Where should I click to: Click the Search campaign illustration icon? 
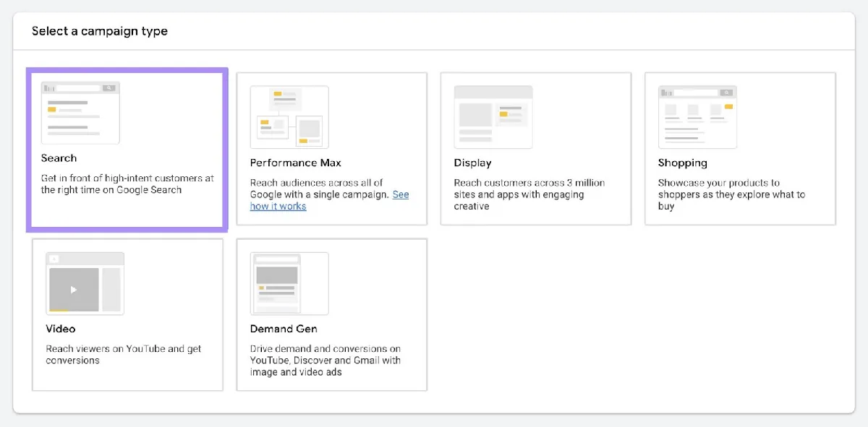click(x=80, y=113)
